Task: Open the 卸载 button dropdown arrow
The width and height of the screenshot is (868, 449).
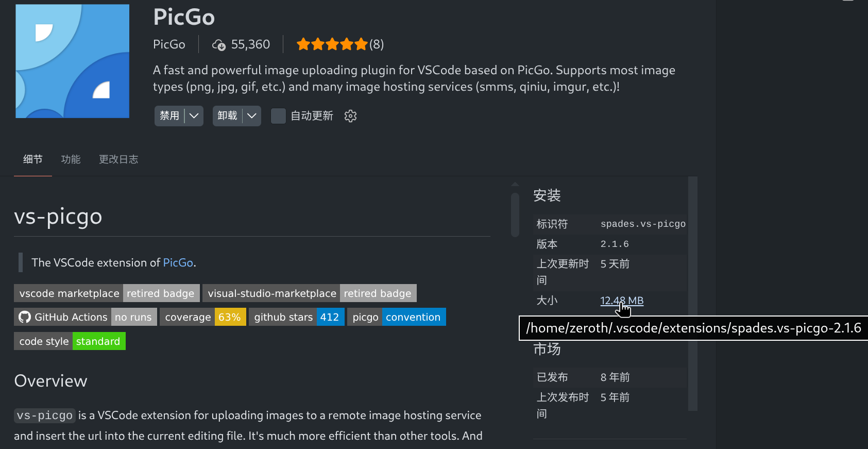Action: click(x=252, y=116)
